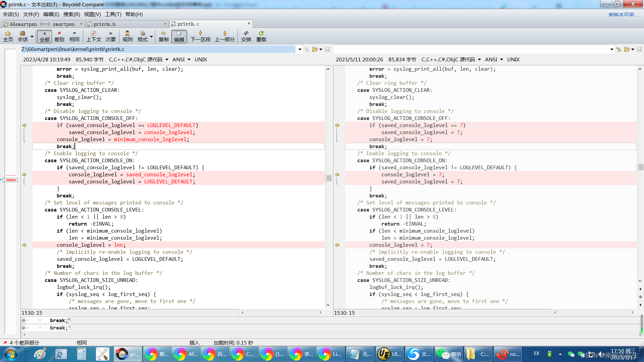The width and height of the screenshot is (644, 362).
Task: Click left pane vertical scrollbar thumb
Action: point(328,178)
